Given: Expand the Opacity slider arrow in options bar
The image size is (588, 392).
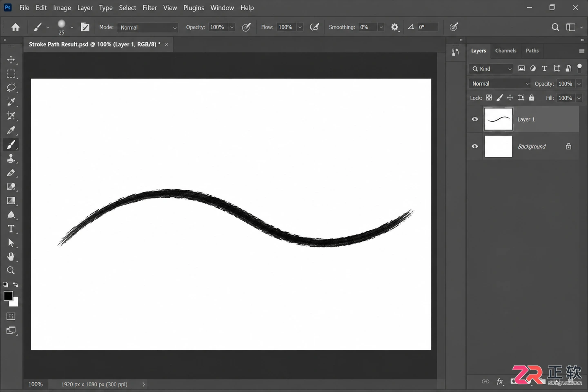Looking at the screenshot, I should pos(232,27).
